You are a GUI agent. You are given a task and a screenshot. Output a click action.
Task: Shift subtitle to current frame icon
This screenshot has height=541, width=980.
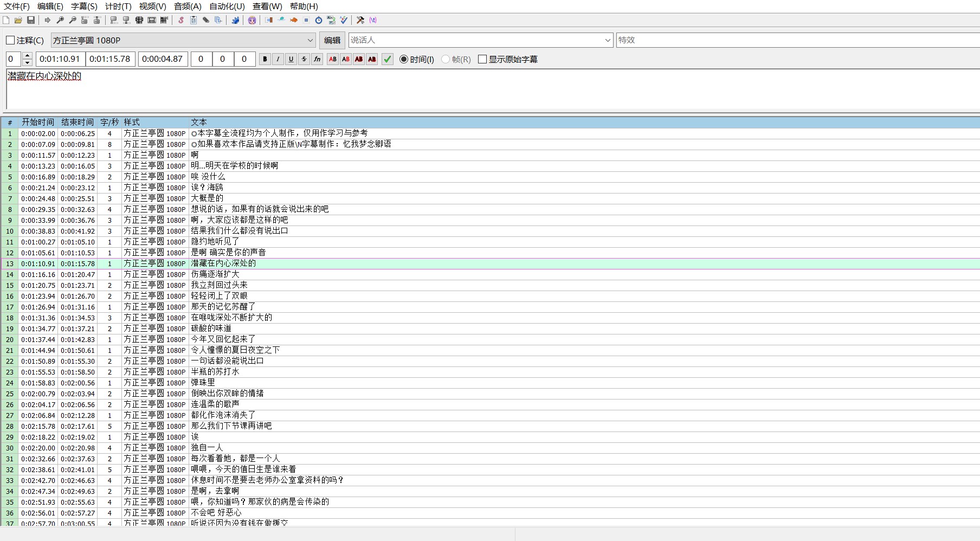(164, 20)
